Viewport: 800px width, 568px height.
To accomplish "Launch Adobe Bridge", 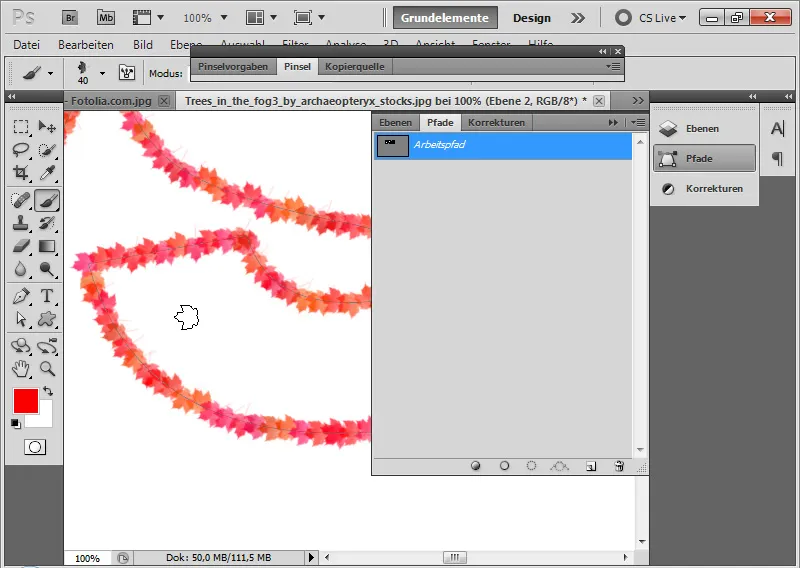I will 70,18.
